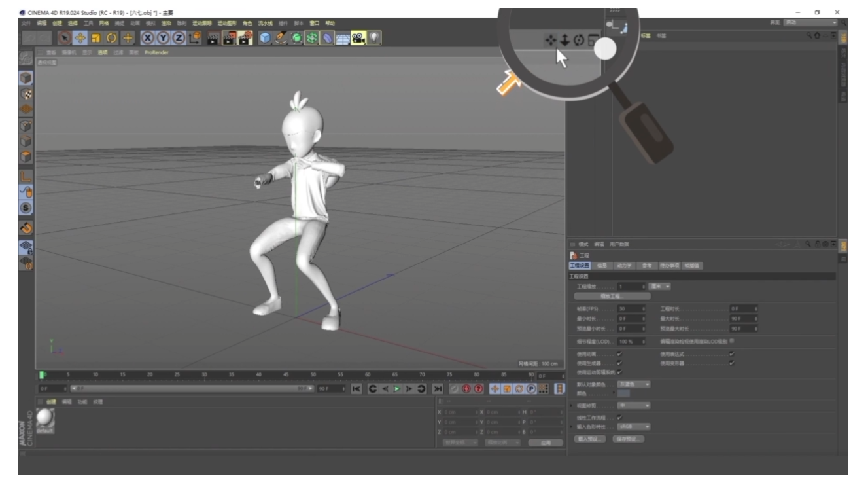Screen dimensions: 868x489
Task: Toggle the X axis lock
Action: [148, 38]
